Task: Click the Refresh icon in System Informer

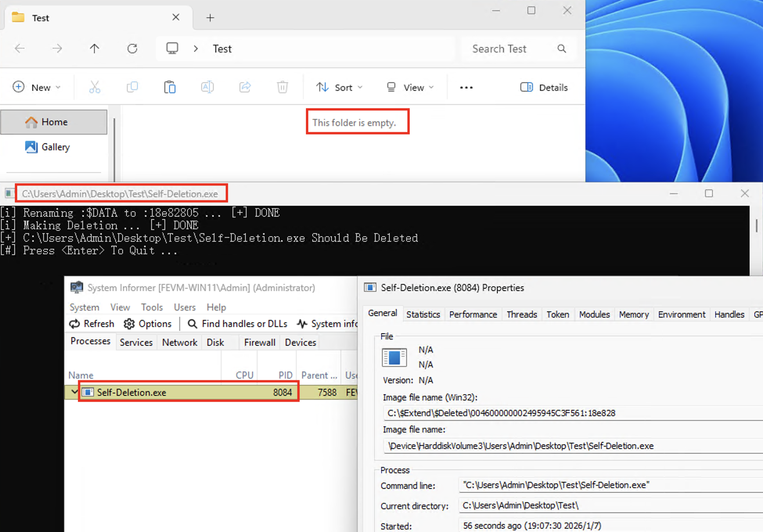Action: (75, 324)
